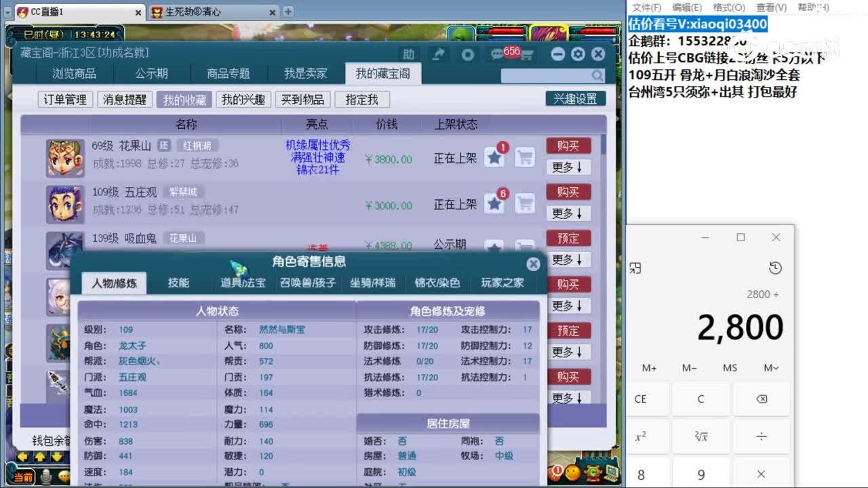
Task: Open the settings gear of the 藏宝阁 window
Action: (577, 54)
